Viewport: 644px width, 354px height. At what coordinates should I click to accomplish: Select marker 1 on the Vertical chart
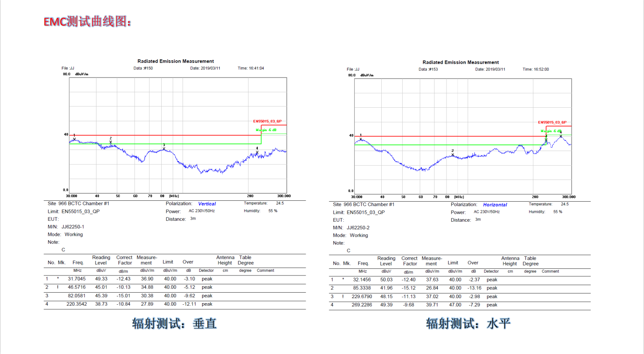coord(74,139)
